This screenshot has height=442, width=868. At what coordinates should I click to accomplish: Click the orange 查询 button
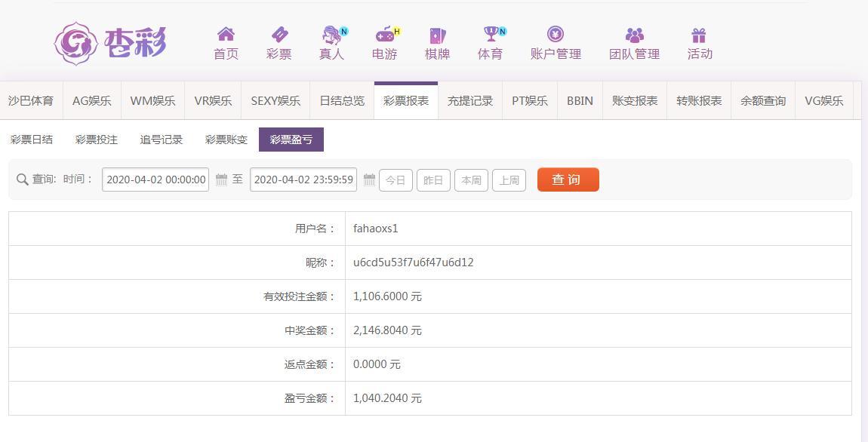click(568, 180)
